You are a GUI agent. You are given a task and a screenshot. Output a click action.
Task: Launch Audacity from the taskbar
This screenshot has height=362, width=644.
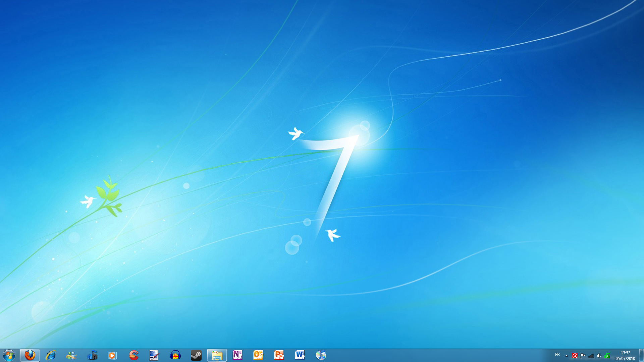[175, 355]
